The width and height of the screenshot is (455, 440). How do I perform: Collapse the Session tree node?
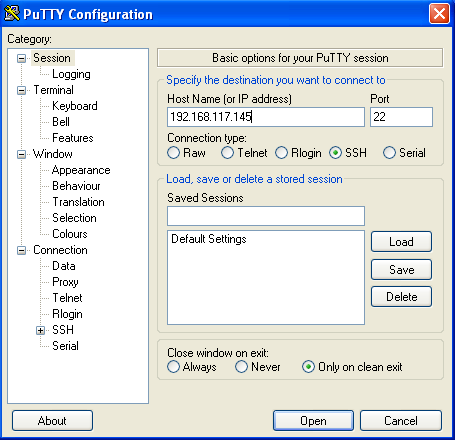click(21, 59)
